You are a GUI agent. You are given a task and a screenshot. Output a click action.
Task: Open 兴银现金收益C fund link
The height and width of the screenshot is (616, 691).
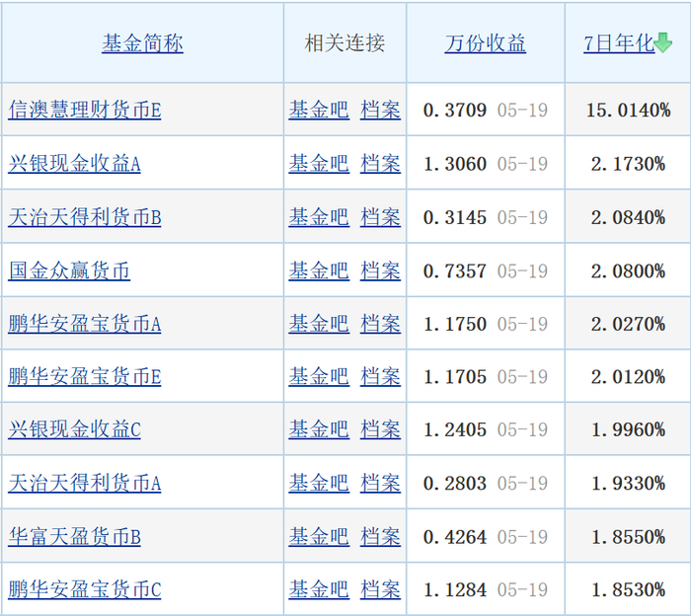(x=74, y=429)
